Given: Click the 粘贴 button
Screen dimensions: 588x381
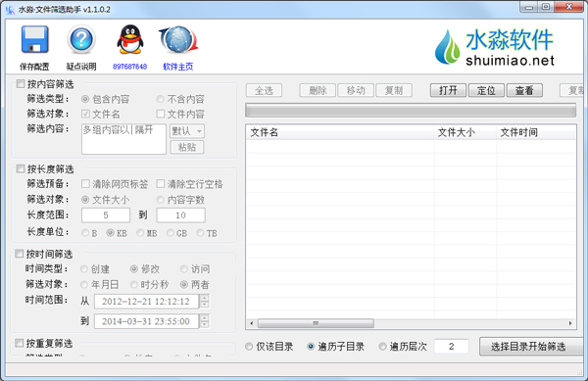Looking at the screenshot, I should tap(187, 147).
